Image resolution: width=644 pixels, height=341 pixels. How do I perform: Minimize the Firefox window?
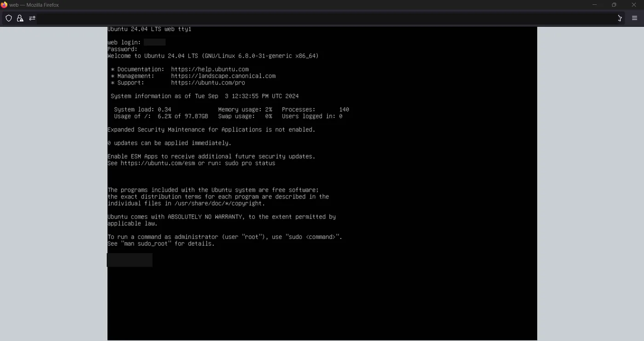click(594, 5)
